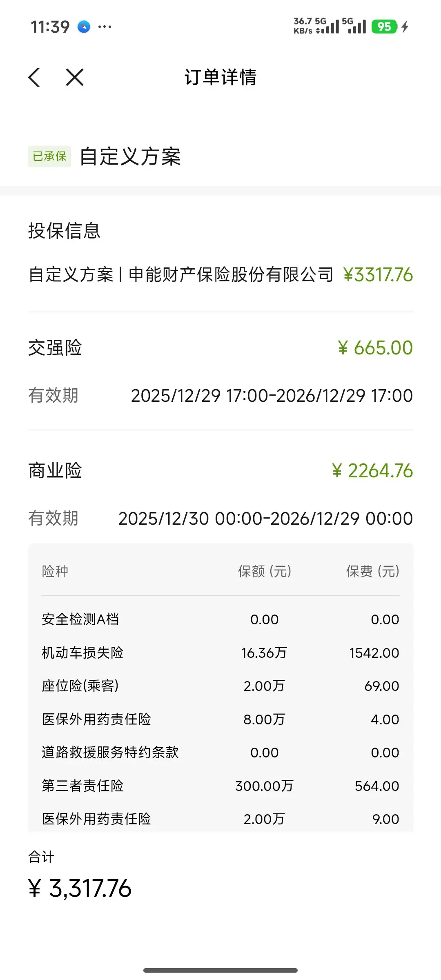Tap the 第三者责任险 table row
This screenshot has height=980, width=441.
[x=220, y=786]
